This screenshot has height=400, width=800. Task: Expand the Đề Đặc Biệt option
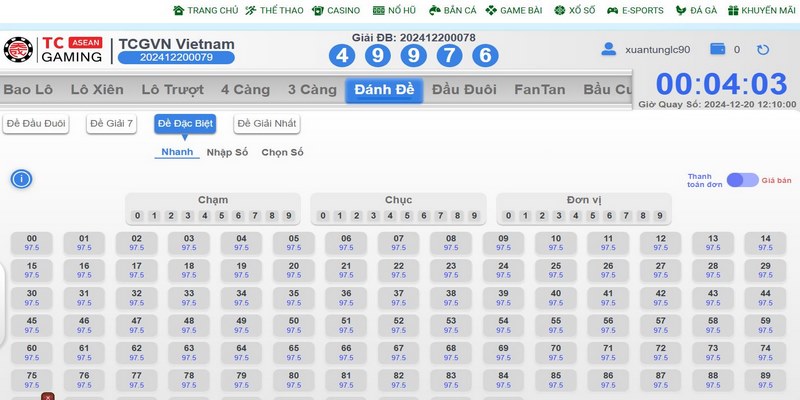point(185,123)
